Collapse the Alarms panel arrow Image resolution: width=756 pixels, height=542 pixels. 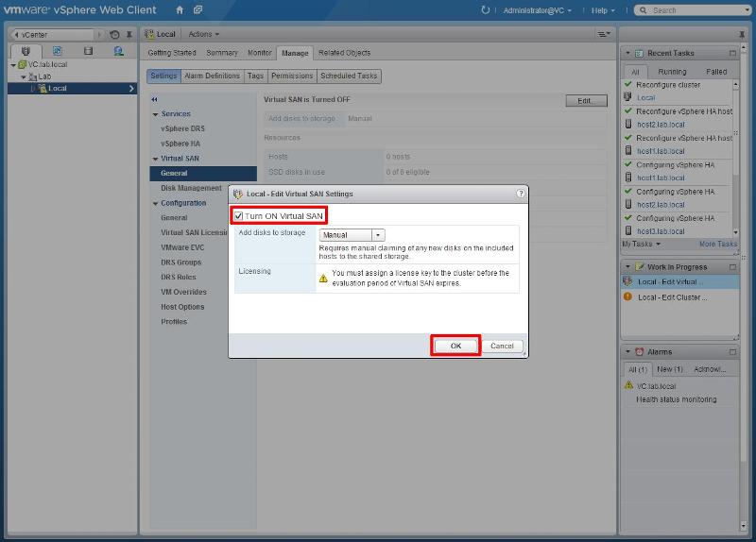click(627, 351)
